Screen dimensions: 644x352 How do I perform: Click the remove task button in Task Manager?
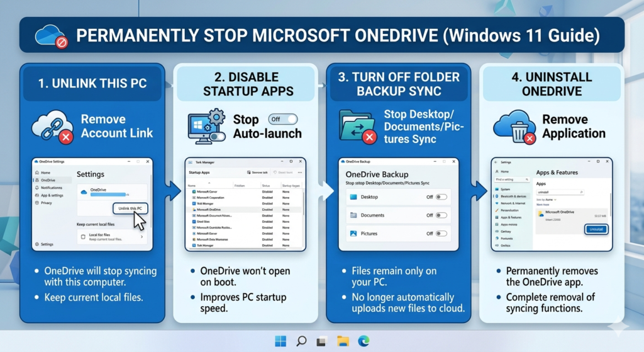[257, 173]
